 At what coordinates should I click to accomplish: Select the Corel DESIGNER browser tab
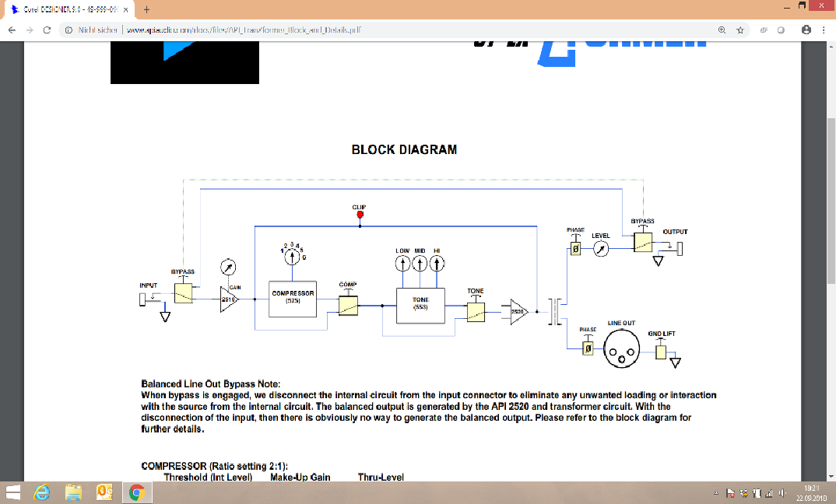pos(66,9)
